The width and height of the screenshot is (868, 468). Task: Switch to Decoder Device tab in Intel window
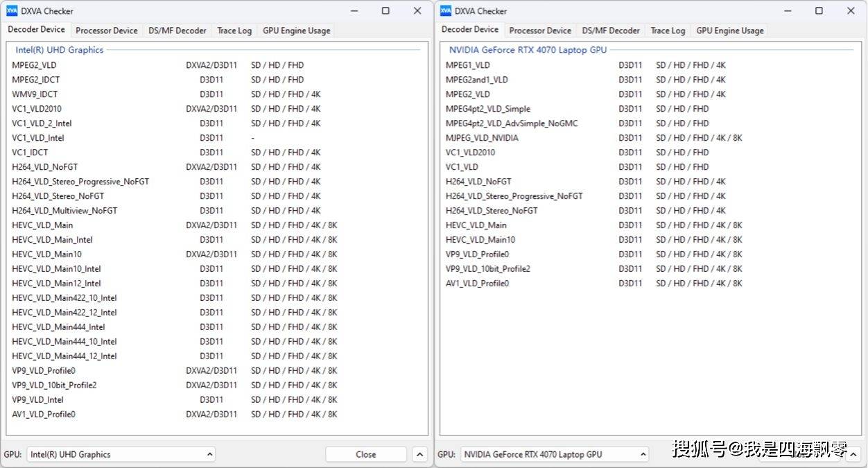click(x=37, y=30)
